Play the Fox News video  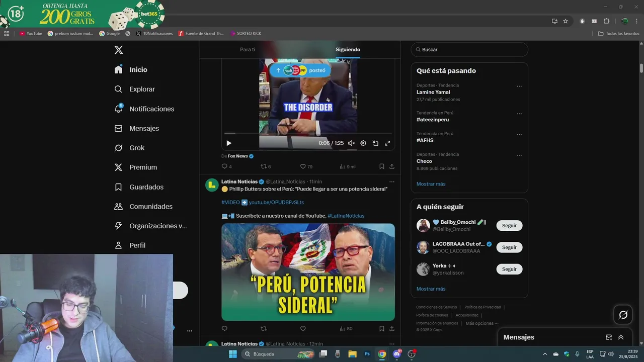(229, 143)
